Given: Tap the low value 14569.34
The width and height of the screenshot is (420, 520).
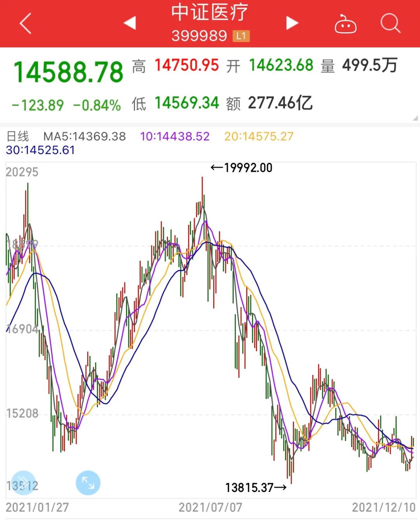Looking at the screenshot, I should 187,103.
